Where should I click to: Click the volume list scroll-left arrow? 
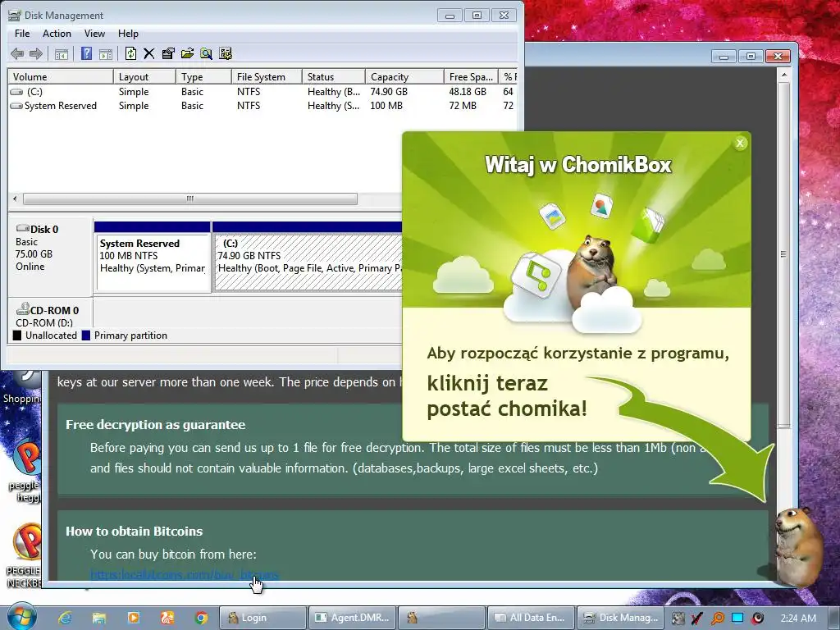click(x=15, y=199)
